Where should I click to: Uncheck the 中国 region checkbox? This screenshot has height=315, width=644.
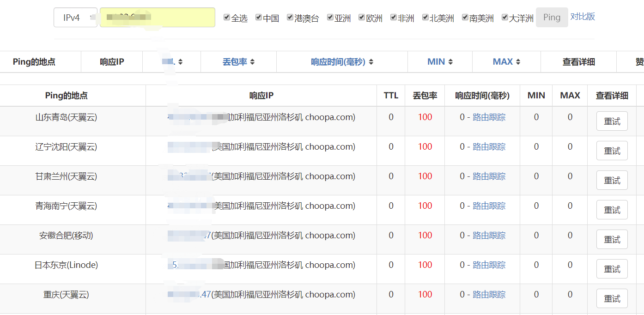pyautogui.click(x=259, y=18)
